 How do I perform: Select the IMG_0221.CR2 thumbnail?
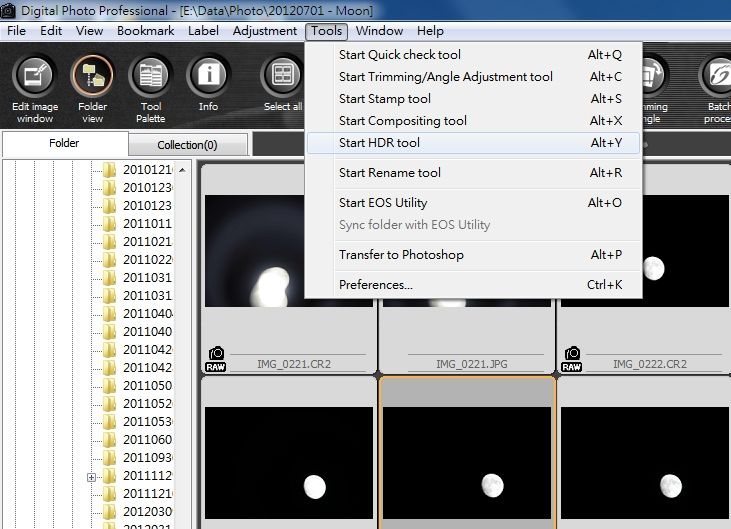tap(289, 251)
